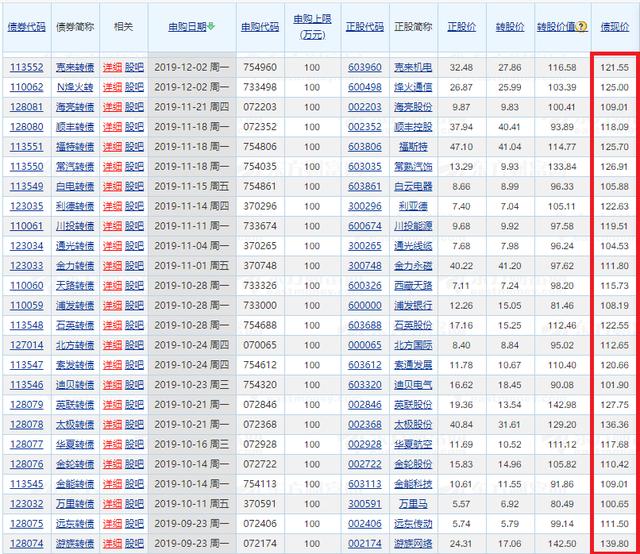The height and width of the screenshot is (554, 640).
Task: Select the 139.80 bond price cell
Action: point(614,543)
